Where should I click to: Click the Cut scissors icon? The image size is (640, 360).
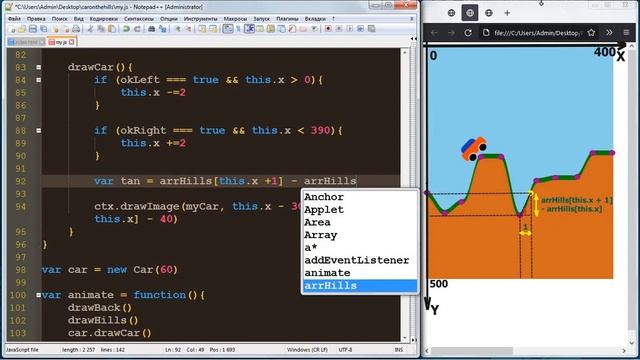[x=90, y=29]
